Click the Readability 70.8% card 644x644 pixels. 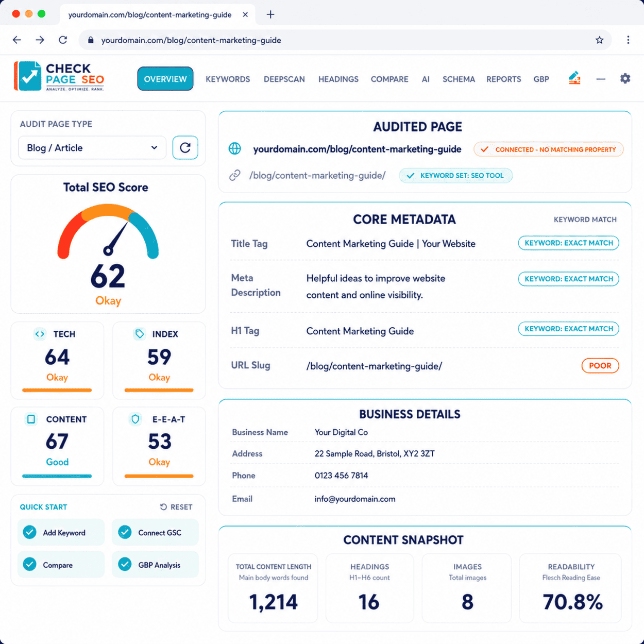570,588
